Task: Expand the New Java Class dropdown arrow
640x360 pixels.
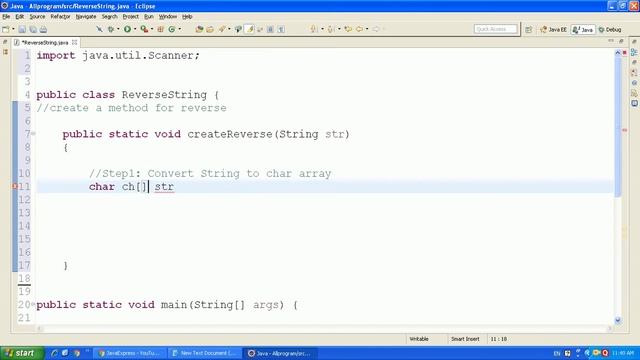Action: 180,29
